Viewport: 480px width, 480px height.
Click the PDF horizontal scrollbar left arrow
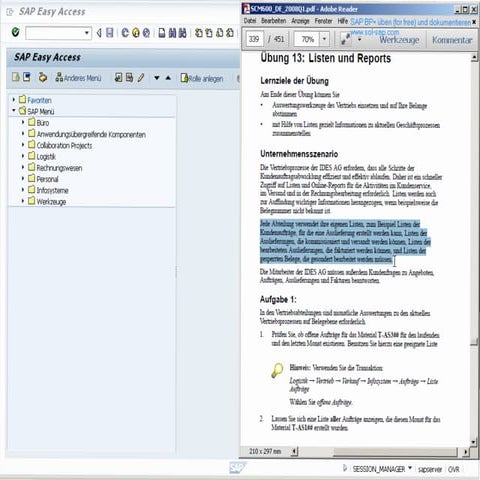pyautogui.click(x=294, y=452)
